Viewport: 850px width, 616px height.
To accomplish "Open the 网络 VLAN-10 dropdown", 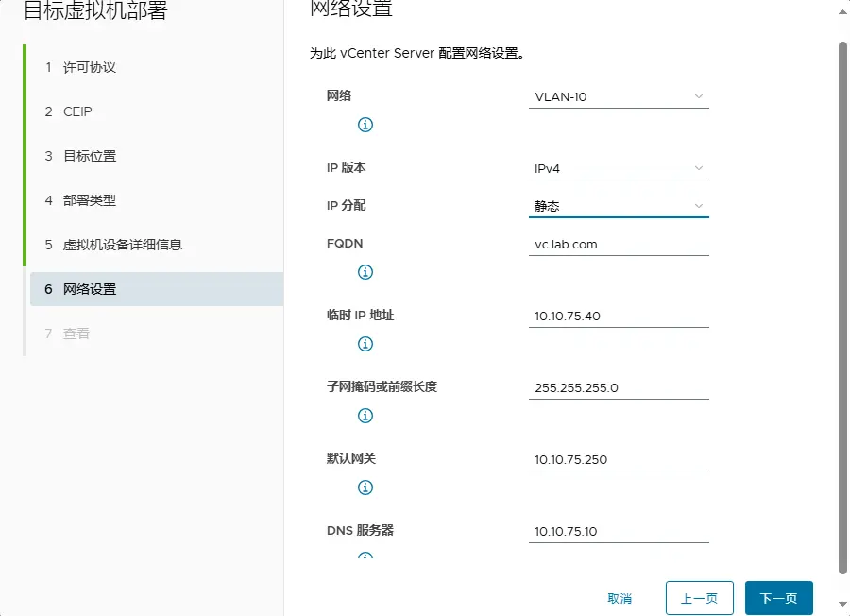I will coord(619,96).
